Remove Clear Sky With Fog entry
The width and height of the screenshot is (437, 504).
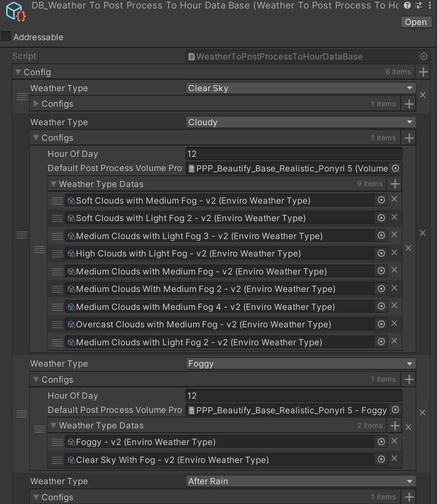click(395, 459)
